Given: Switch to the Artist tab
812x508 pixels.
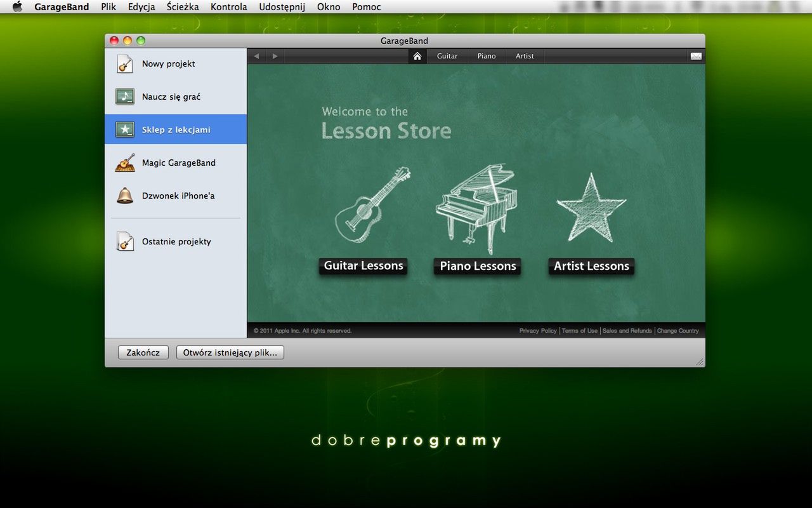Looking at the screenshot, I should pyautogui.click(x=525, y=56).
